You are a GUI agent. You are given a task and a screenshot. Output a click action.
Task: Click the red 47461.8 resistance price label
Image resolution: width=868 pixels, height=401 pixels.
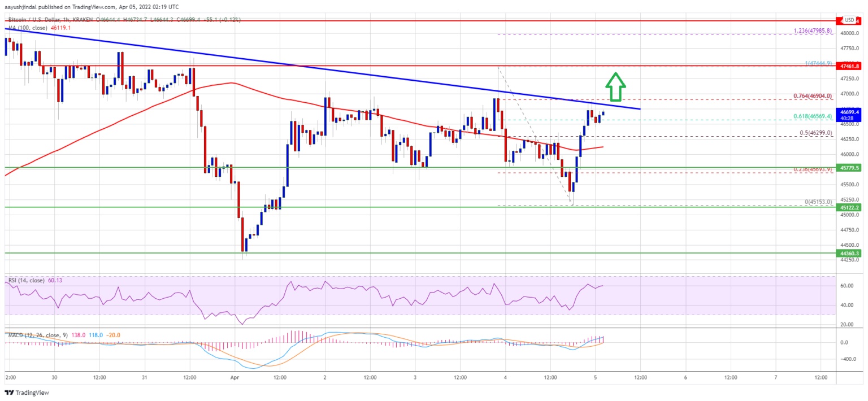click(x=850, y=66)
